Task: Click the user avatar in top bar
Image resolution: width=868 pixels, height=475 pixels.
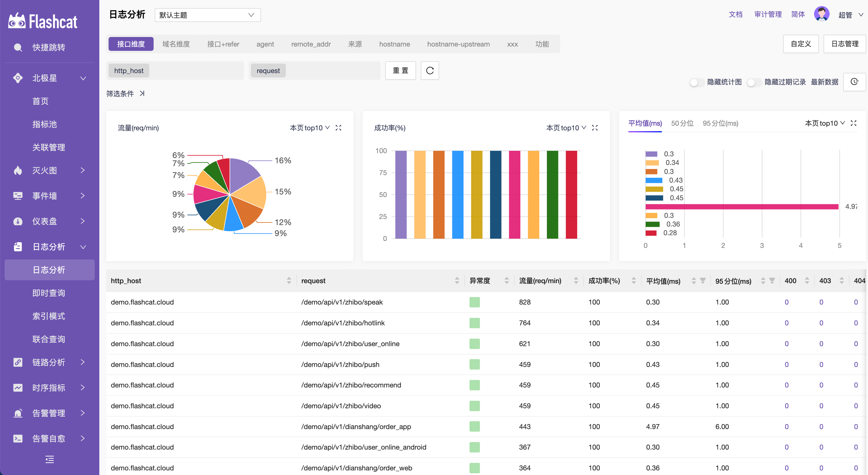Action: click(x=821, y=14)
